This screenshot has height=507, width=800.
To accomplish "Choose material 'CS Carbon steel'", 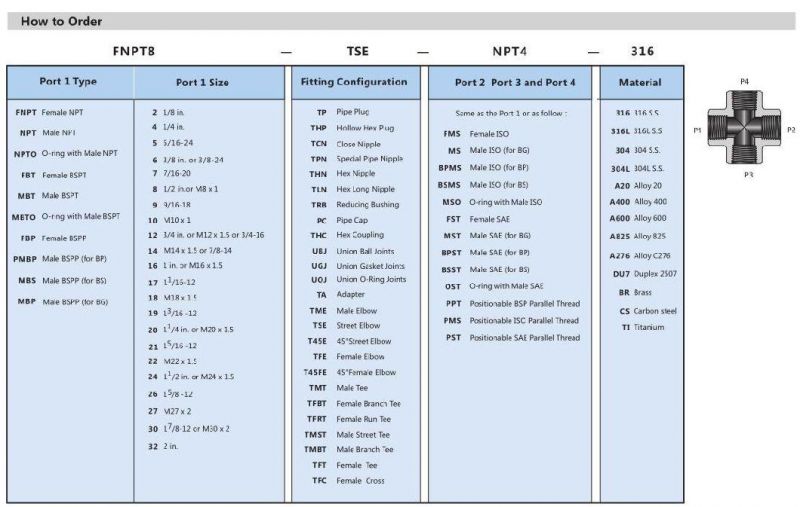I will [x=648, y=311].
